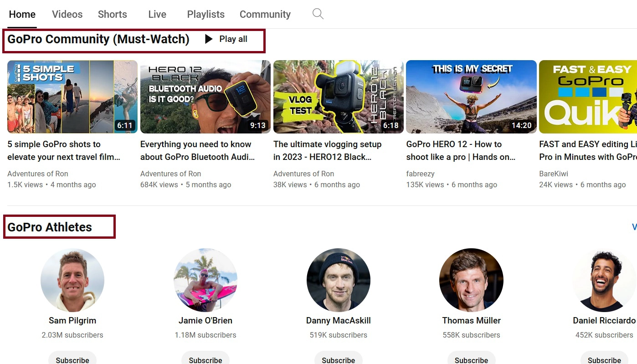Visit Adventures of Ron under Bluetooth Audio video
Viewport: 637px width, 364px height.
pyautogui.click(x=170, y=174)
